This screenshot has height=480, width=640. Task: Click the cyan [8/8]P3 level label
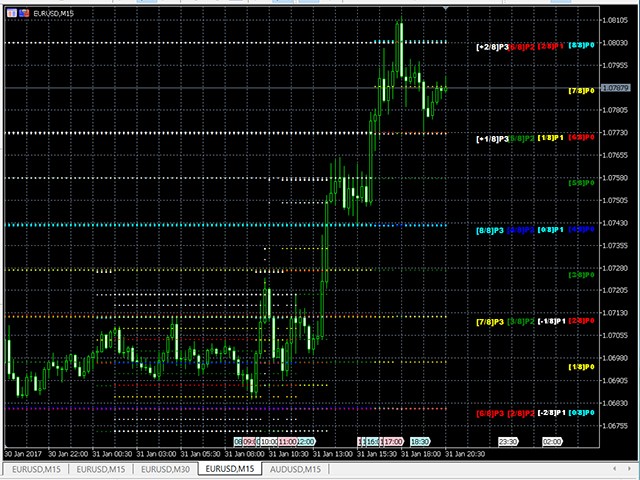click(x=490, y=231)
